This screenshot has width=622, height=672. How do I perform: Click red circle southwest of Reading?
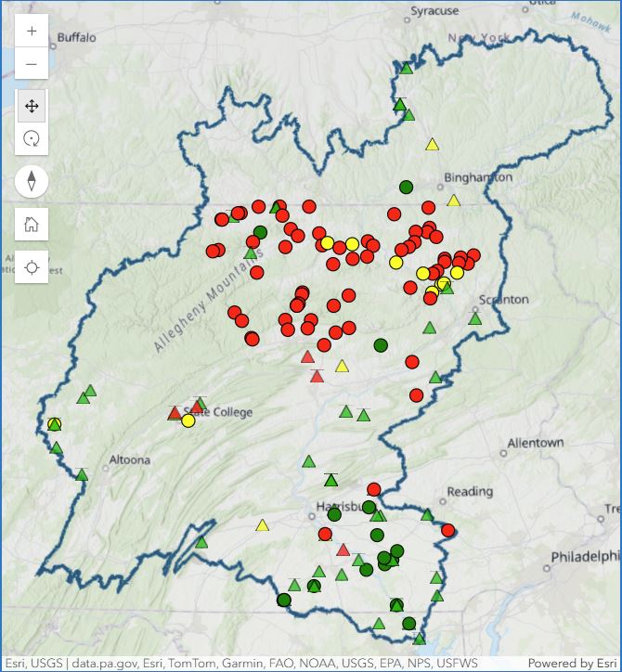pyautogui.click(x=448, y=531)
